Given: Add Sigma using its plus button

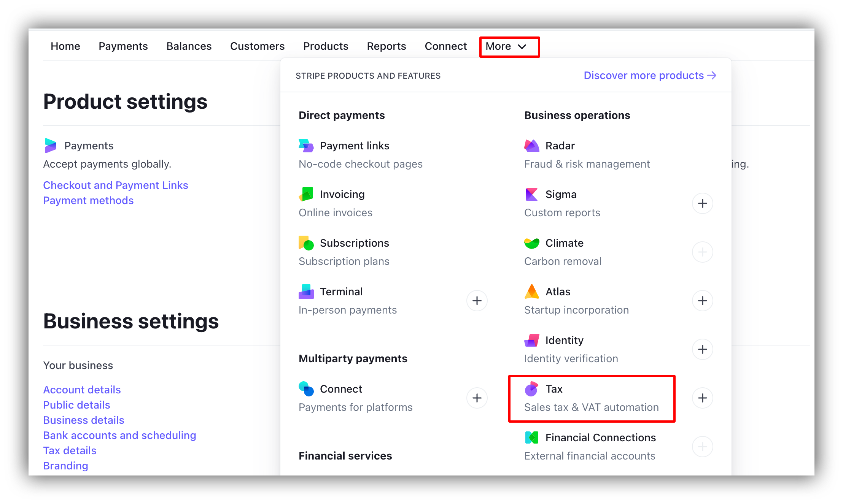Looking at the screenshot, I should tap(702, 203).
